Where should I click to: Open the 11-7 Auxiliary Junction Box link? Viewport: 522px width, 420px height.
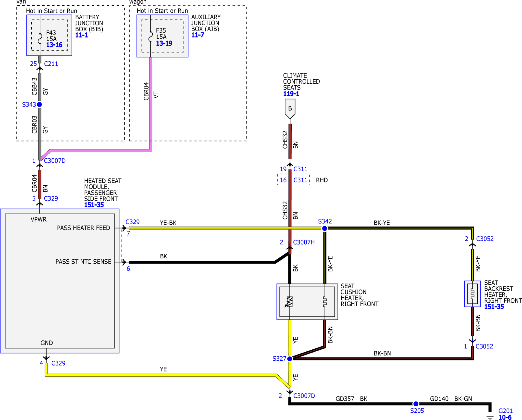(198, 35)
